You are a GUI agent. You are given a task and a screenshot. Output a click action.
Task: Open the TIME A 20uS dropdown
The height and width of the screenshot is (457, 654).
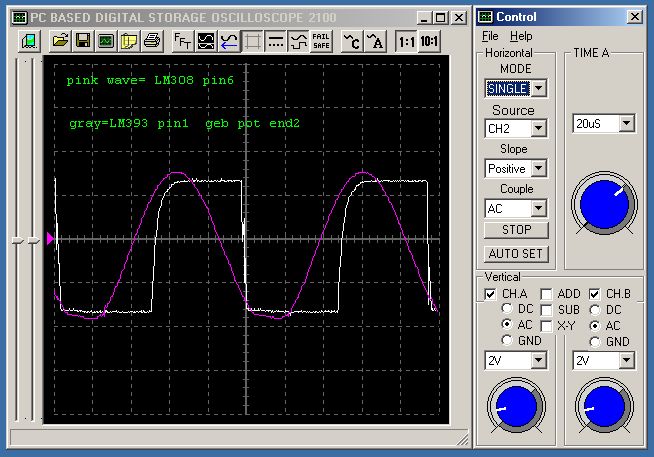pyautogui.click(x=627, y=123)
